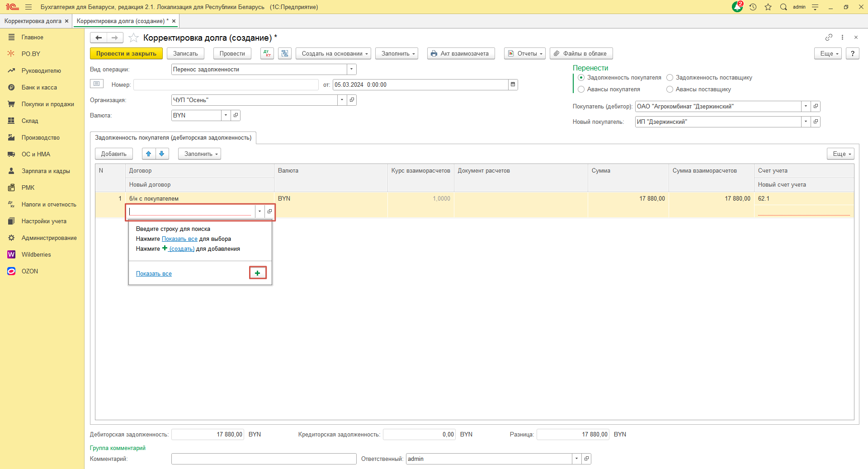Open the table Заполнить dropdown

click(199, 154)
